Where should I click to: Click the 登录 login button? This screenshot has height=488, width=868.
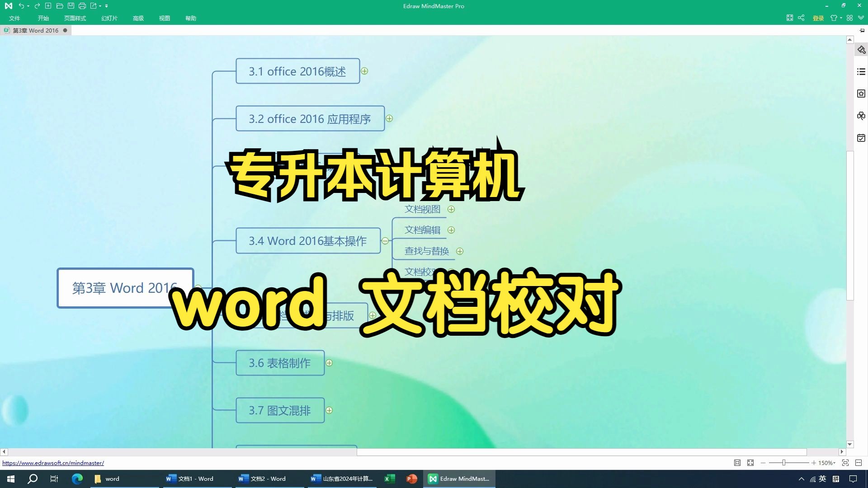[818, 18]
